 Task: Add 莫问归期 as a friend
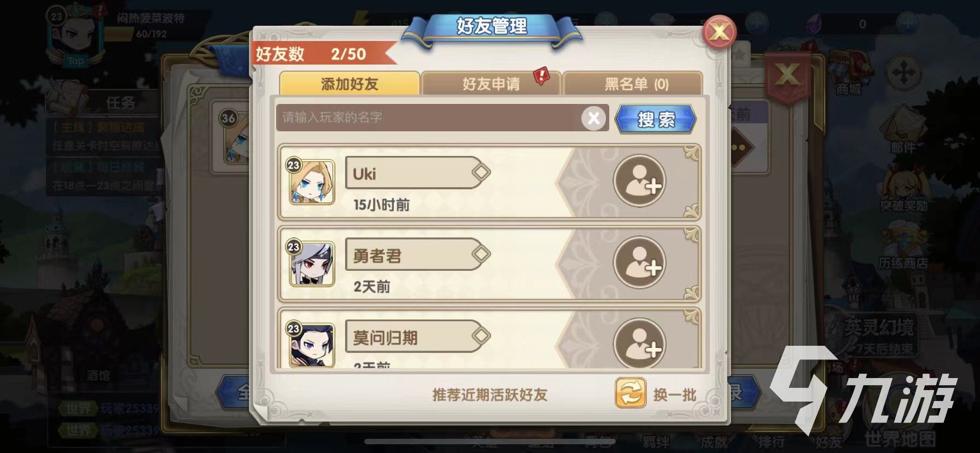[x=639, y=344]
